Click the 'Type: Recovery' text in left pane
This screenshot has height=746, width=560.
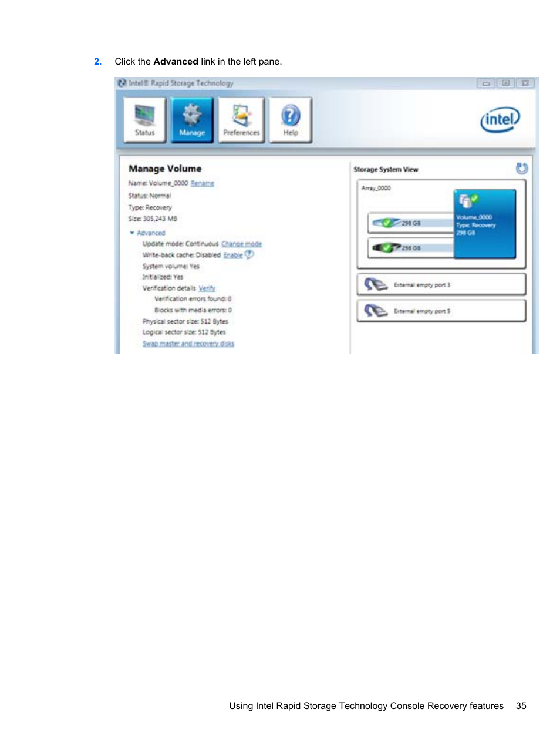click(150, 207)
